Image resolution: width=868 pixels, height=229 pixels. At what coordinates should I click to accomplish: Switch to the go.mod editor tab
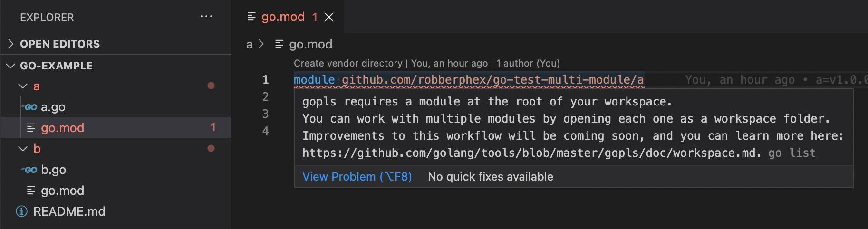tap(283, 17)
